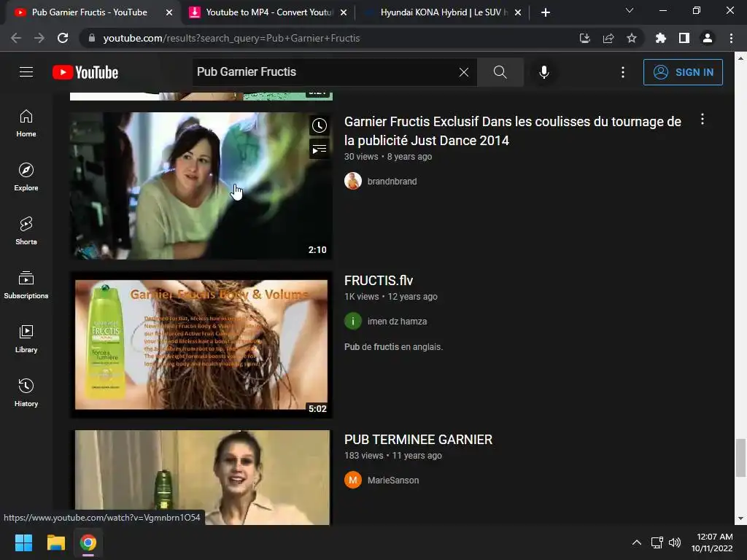Go to Home in the sidebar
747x560 pixels.
pos(26,123)
